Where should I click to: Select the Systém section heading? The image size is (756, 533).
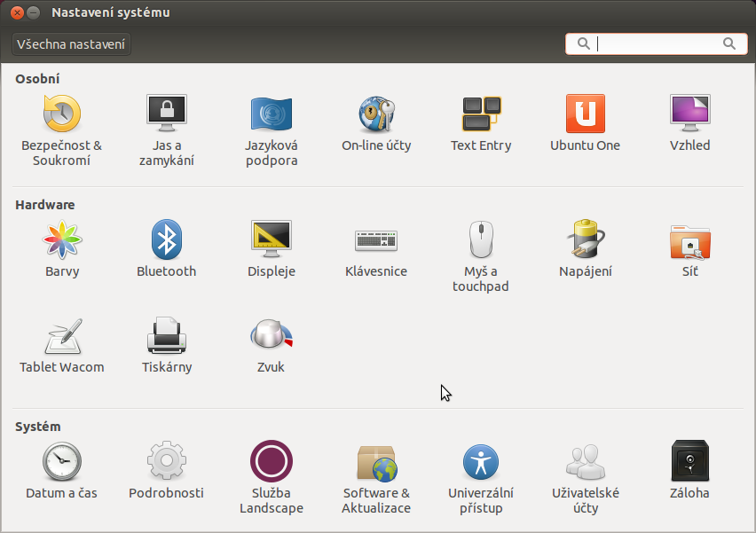point(37,427)
